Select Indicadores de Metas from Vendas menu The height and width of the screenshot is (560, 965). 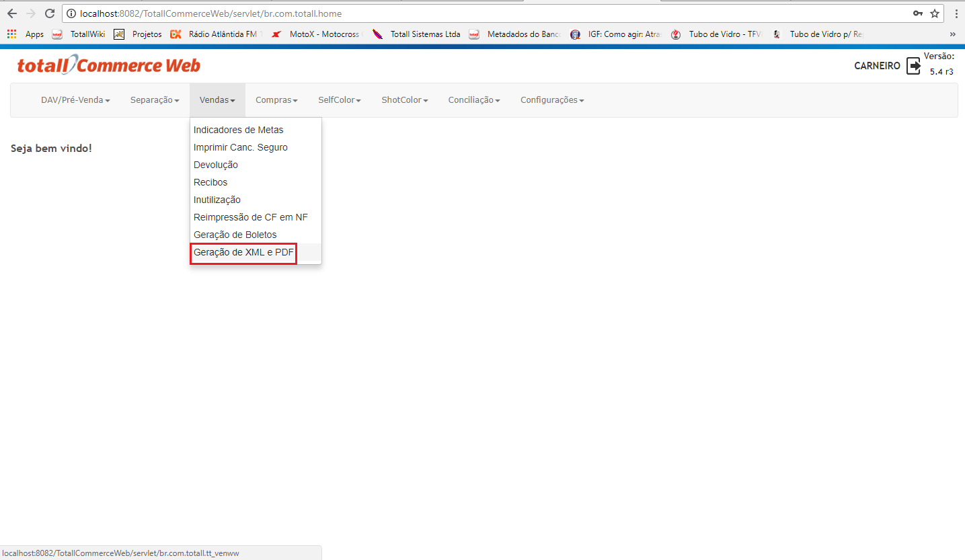pyautogui.click(x=256, y=130)
